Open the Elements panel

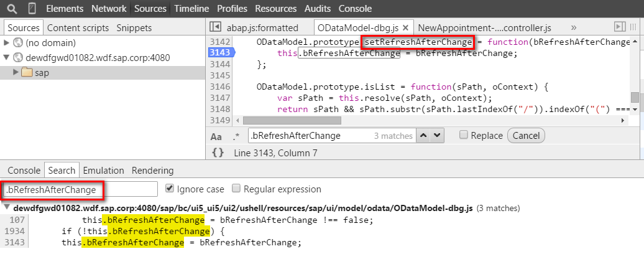(65, 9)
